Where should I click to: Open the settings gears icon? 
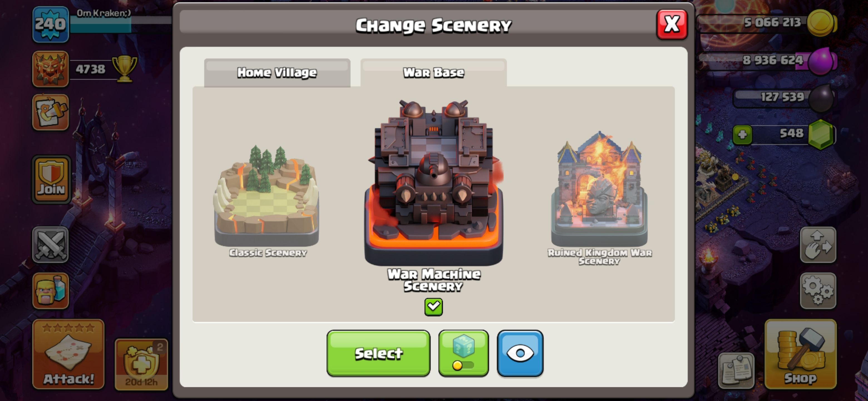point(818,291)
